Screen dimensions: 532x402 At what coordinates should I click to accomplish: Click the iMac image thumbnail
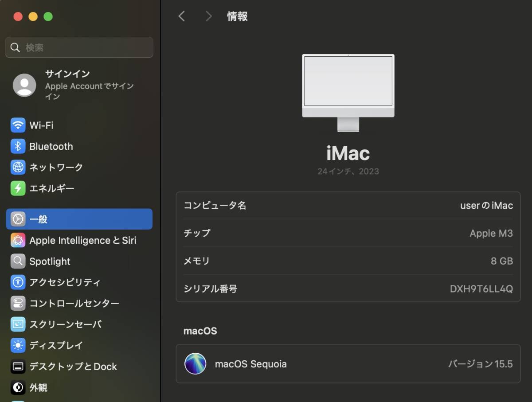point(348,93)
